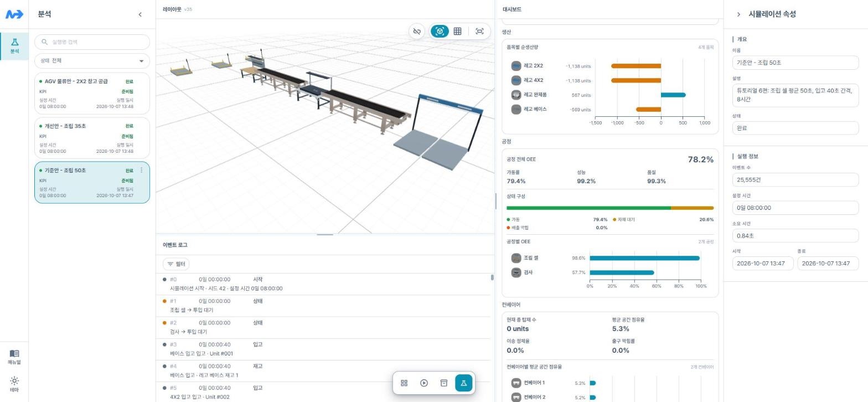Collapse the 분석 panel with left chevron
The image size is (868, 402).
139,14
